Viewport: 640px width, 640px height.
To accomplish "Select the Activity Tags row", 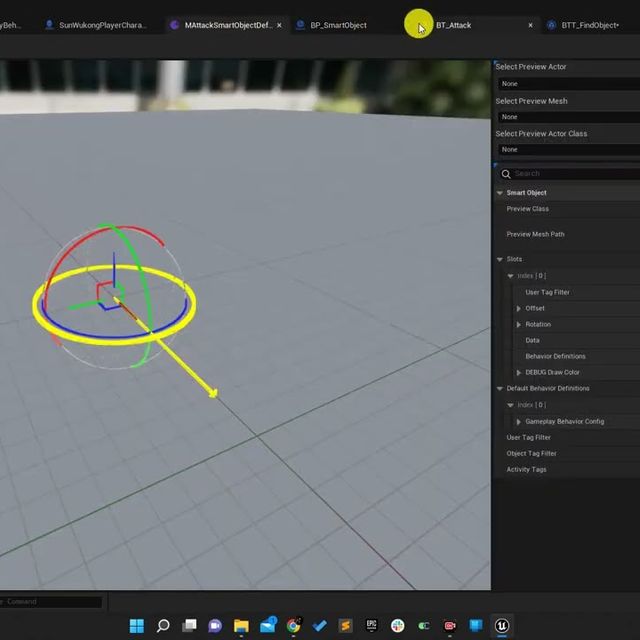I will [567, 469].
